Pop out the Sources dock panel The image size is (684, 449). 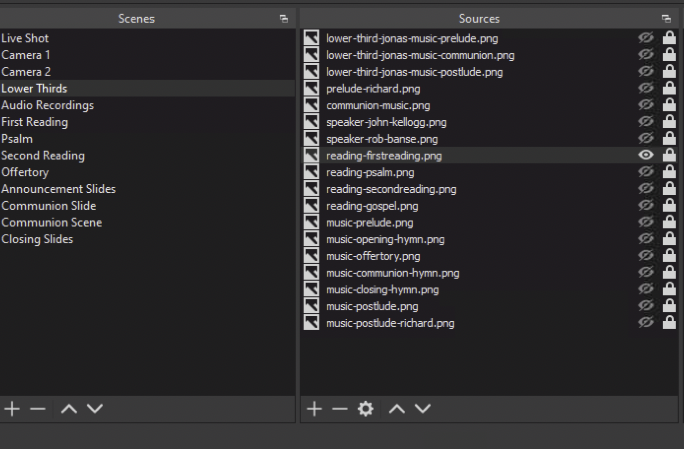pyautogui.click(x=666, y=19)
